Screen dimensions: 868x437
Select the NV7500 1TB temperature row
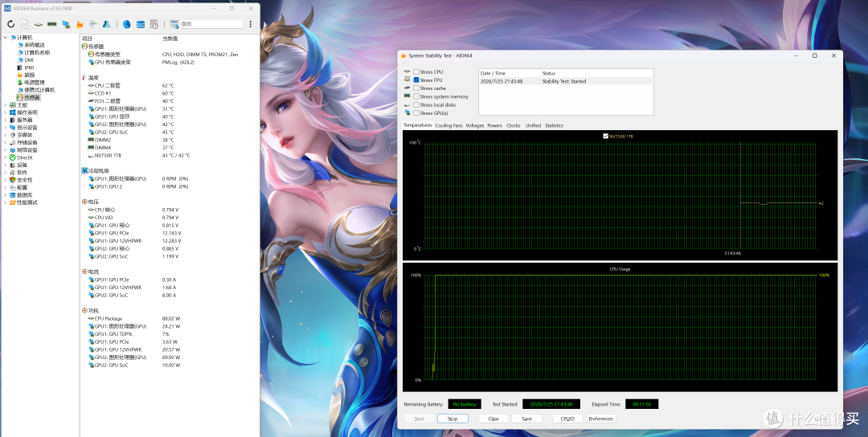click(x=170, y=155)
